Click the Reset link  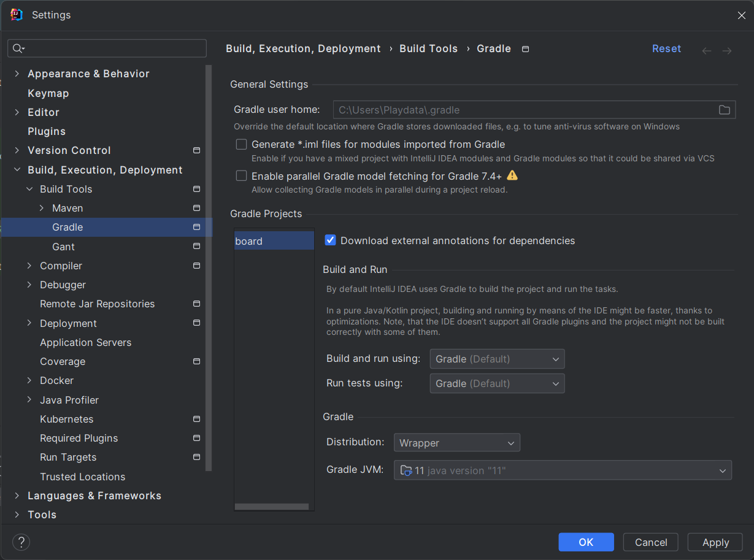666,48
